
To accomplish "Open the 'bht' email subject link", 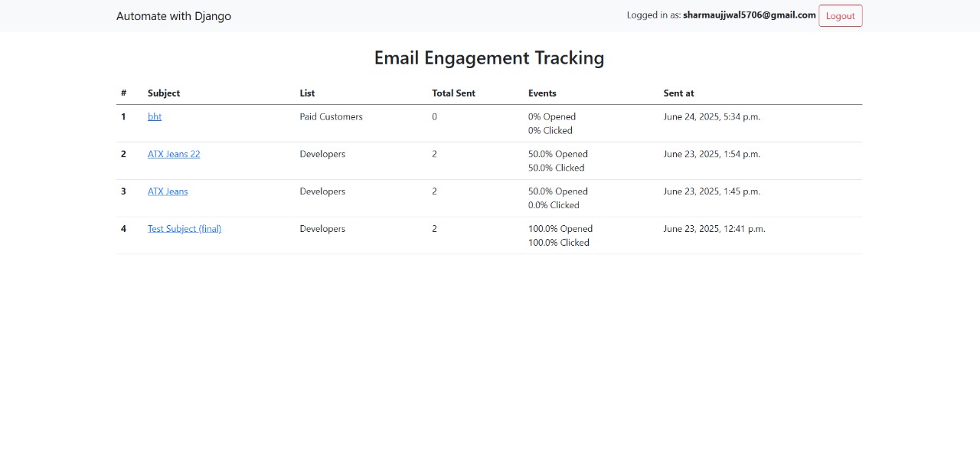I will click(155, 117).
